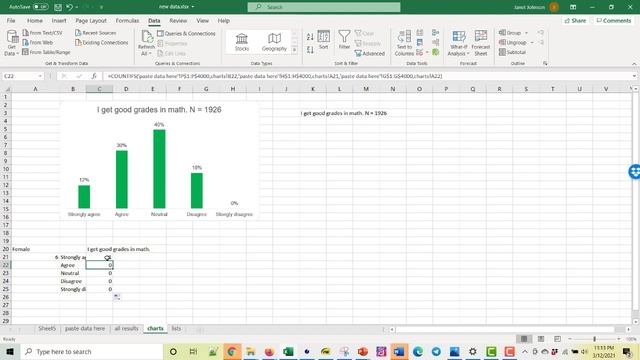Click the horizontal scrollbar
This screenshot has width=640, height=360.
(x=504, y=329)
